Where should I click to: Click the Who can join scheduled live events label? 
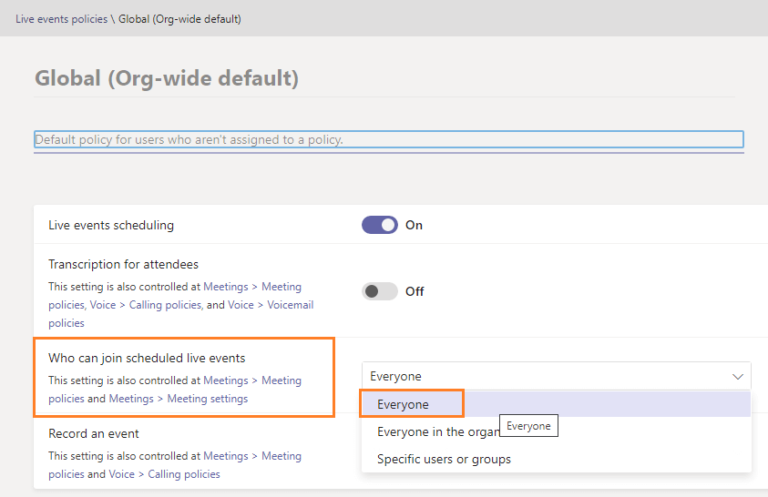coord(146,358)
